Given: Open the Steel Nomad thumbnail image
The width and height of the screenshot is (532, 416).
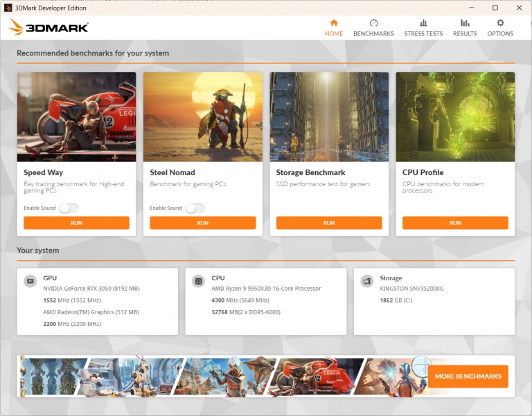Looking at the screenshot, I should pyautogui.click(x=202, y=116).
